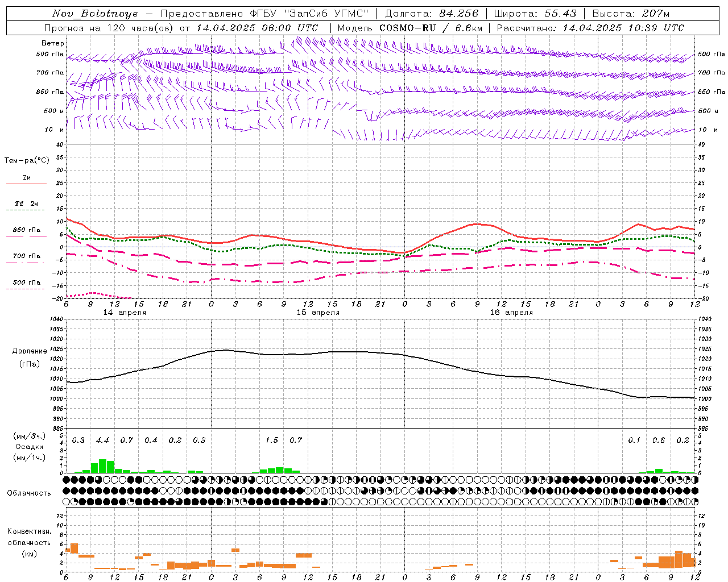Image resolution: width=728 pixels, height=582 pixels.
Task: Click the Тем-ра(°C) panel label
Action: (x=27, y=161)
